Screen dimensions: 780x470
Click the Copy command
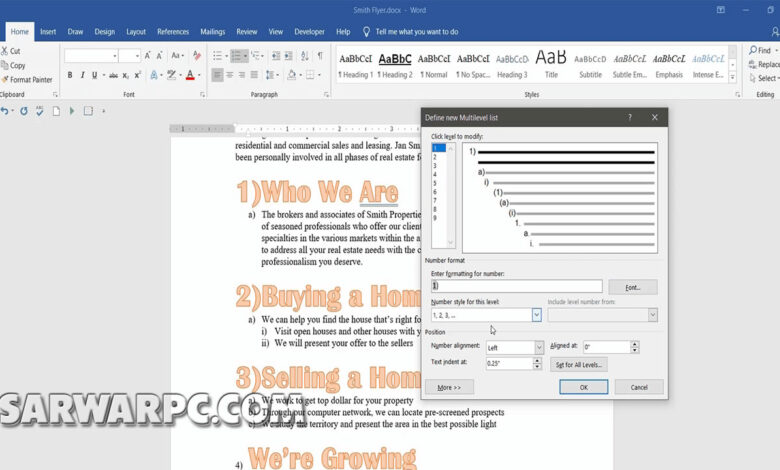(13, 65)
